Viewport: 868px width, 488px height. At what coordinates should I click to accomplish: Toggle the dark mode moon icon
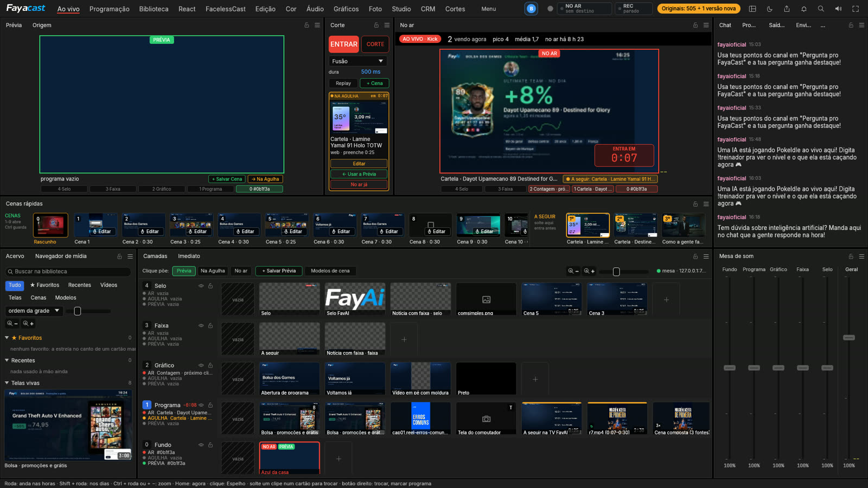[769, 9]
